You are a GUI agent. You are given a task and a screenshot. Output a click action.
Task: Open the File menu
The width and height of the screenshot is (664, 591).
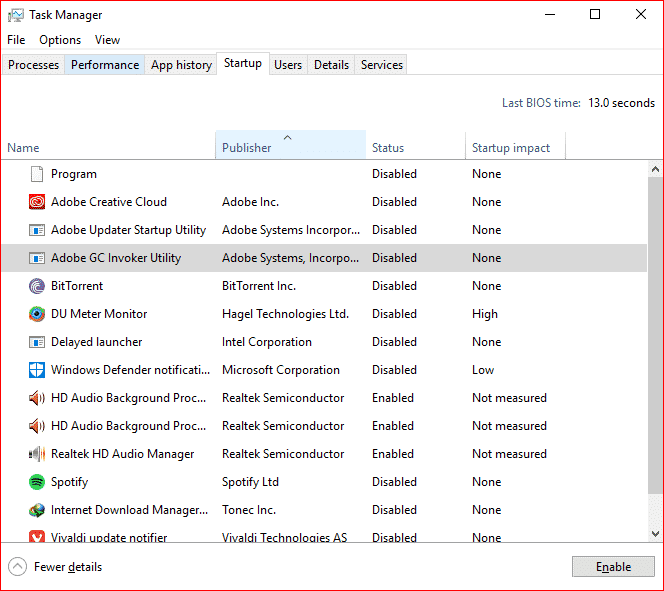[16, 40]
